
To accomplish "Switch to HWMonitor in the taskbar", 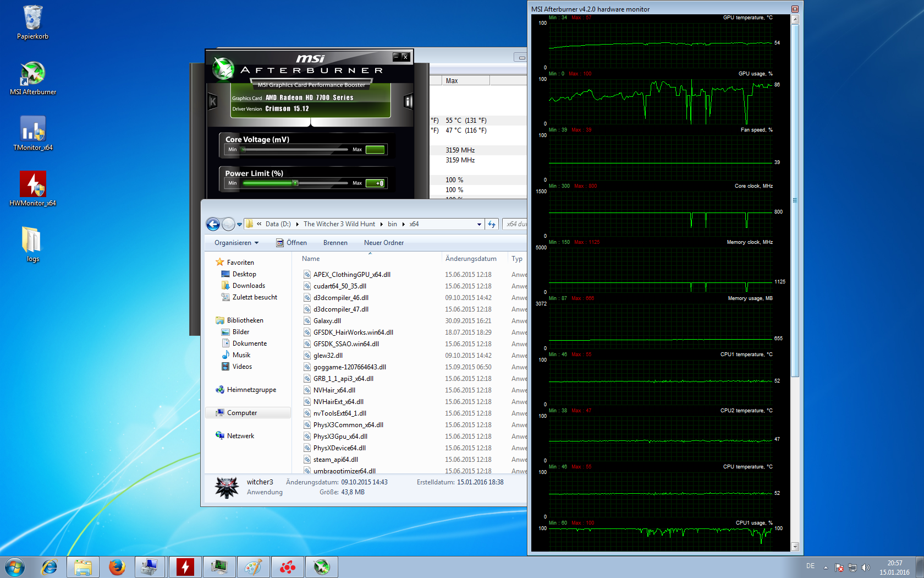I will (185, 566).
